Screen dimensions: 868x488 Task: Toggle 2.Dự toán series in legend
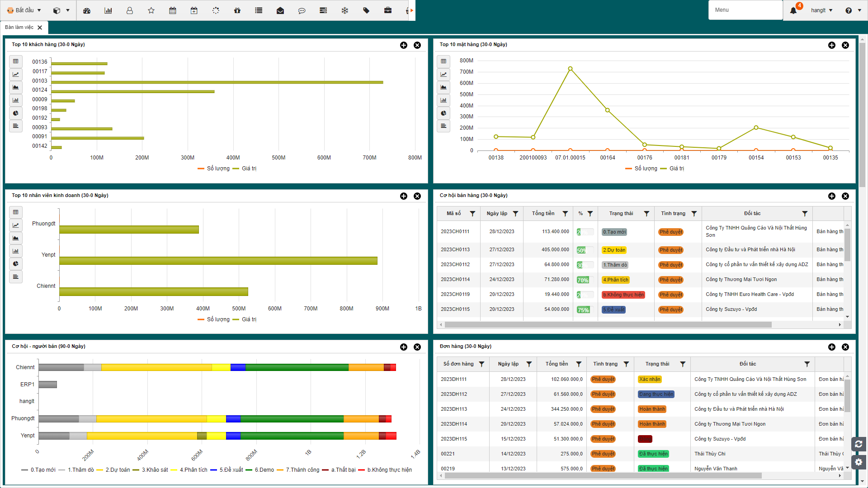point(113,470)
